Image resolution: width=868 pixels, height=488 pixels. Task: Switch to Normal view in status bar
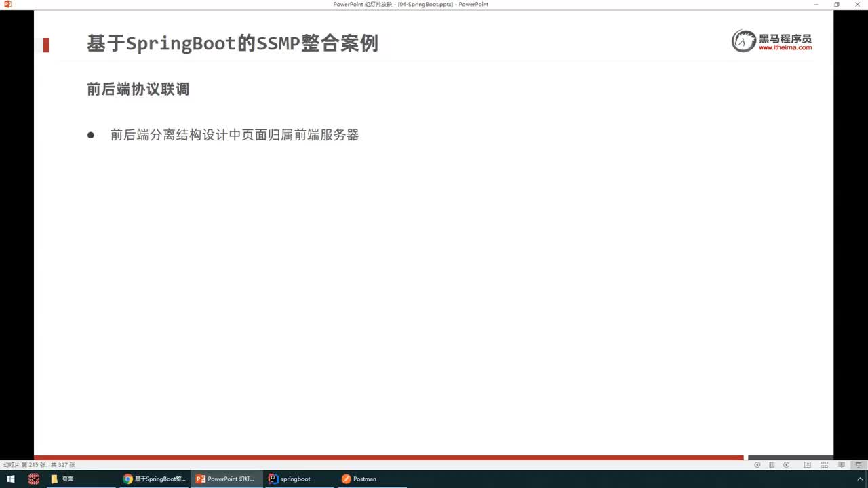[x=807, y=465]
